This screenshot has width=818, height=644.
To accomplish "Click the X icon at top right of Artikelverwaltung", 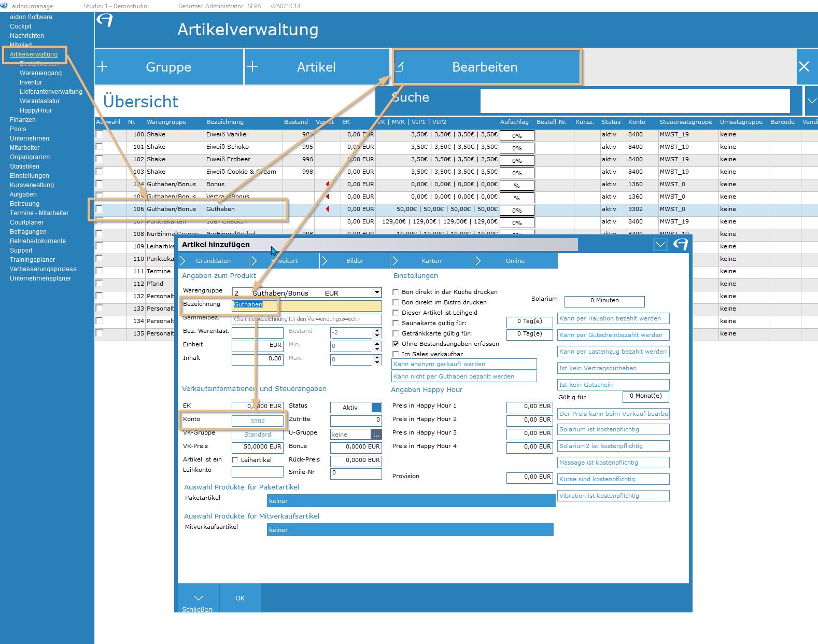I will pos(804,67).
